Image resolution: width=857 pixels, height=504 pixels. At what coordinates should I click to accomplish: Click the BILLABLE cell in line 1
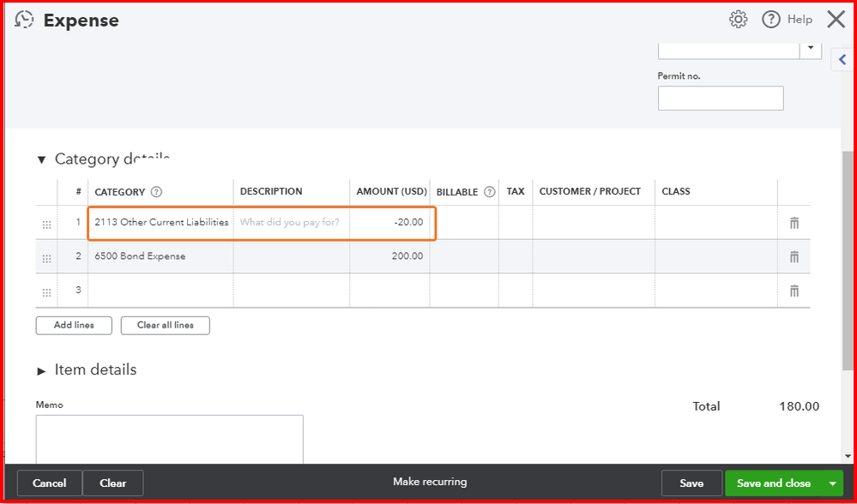(x=464, y=222)
